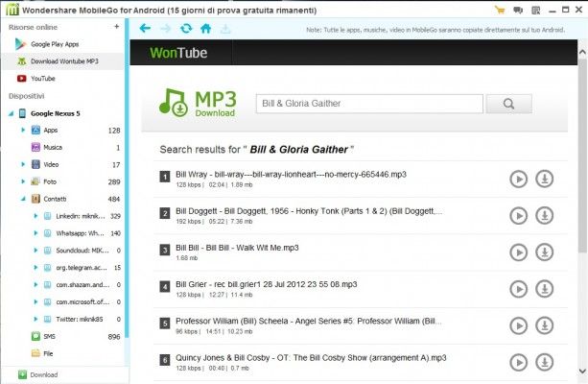
Task: Expand the org.telegram contacts group
Action: coord(35,268)
